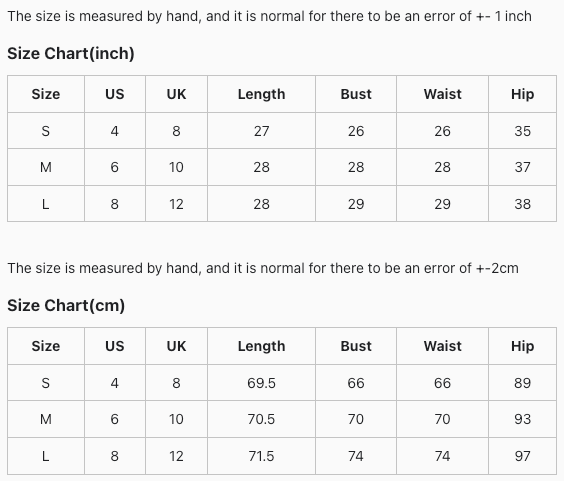Click the 69.5 length cell
The width and height of the screenshot is (564, 481).
pos(261,383)
